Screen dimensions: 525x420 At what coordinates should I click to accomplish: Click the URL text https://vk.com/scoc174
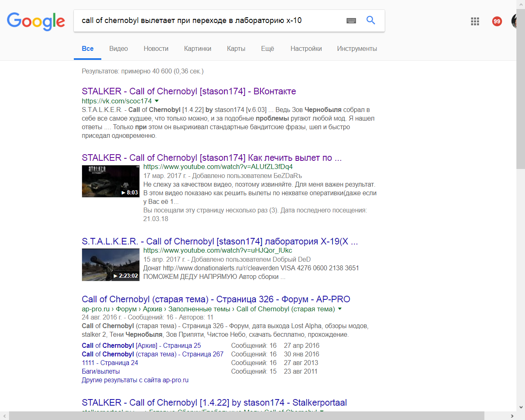116,101
